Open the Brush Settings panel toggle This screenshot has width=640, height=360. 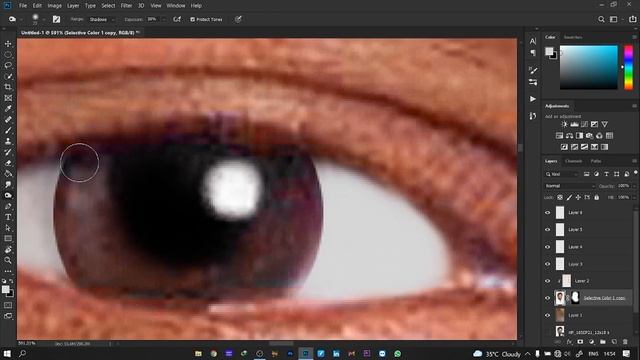[56, 19]
